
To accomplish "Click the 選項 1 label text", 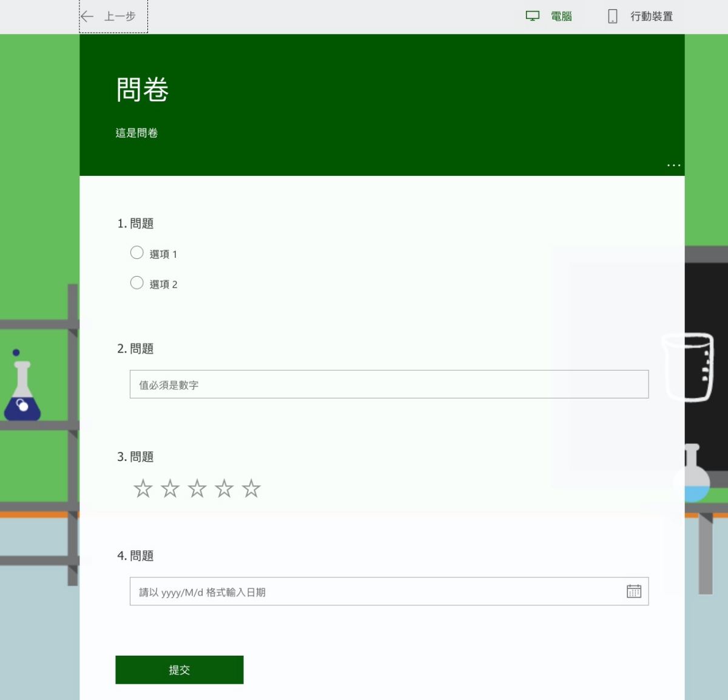I will pyautogui.click(x=163, y=254).
